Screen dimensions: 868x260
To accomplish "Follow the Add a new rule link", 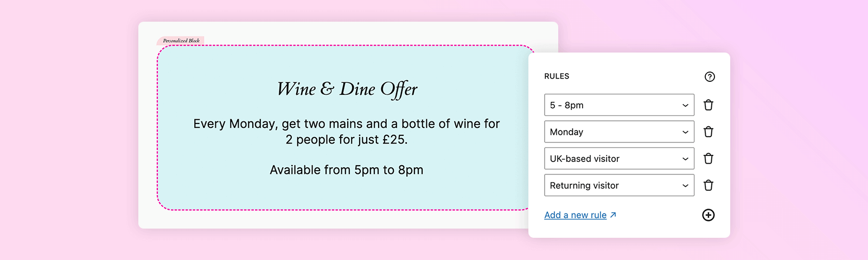I will pos(576,215).
